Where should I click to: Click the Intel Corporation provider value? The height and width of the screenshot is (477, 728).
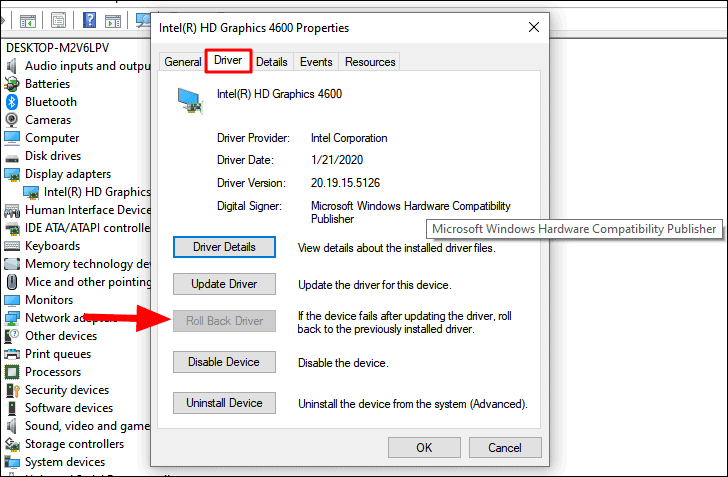(349, 138)
